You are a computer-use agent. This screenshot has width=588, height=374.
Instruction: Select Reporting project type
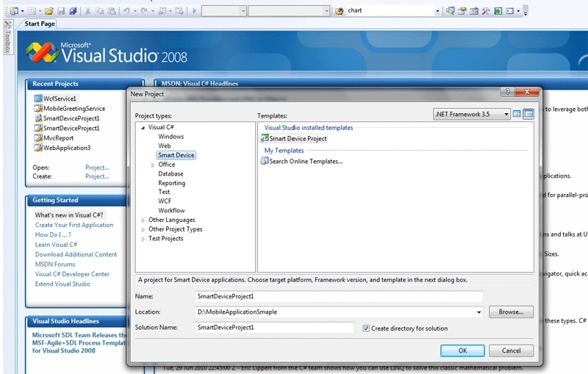[172, 183]
